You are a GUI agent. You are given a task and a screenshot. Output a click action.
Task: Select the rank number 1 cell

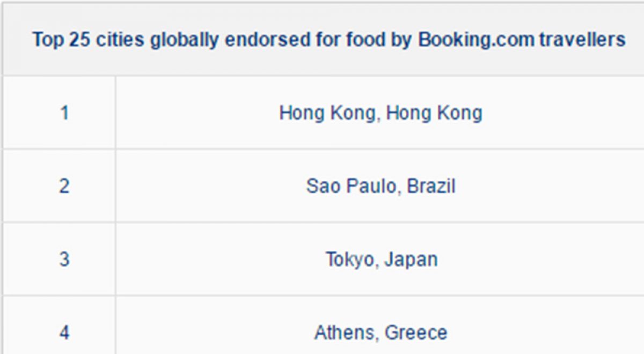(64, 113)
